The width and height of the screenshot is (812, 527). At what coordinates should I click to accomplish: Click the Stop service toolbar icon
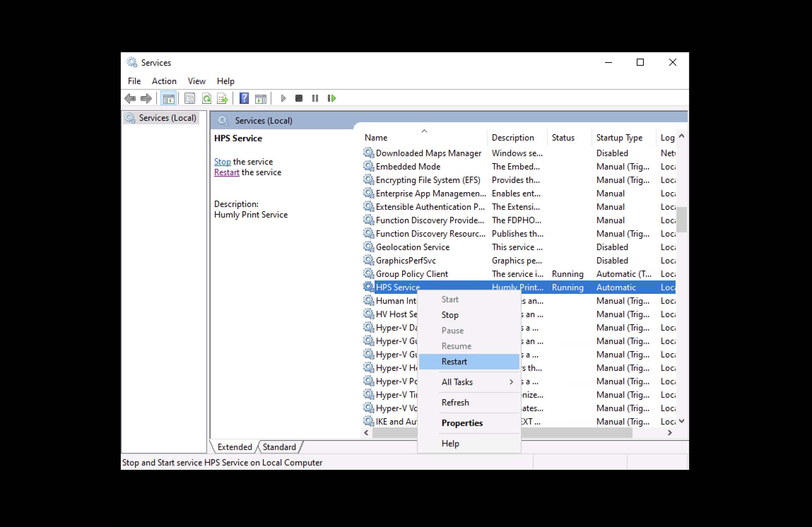pos(299,98)
